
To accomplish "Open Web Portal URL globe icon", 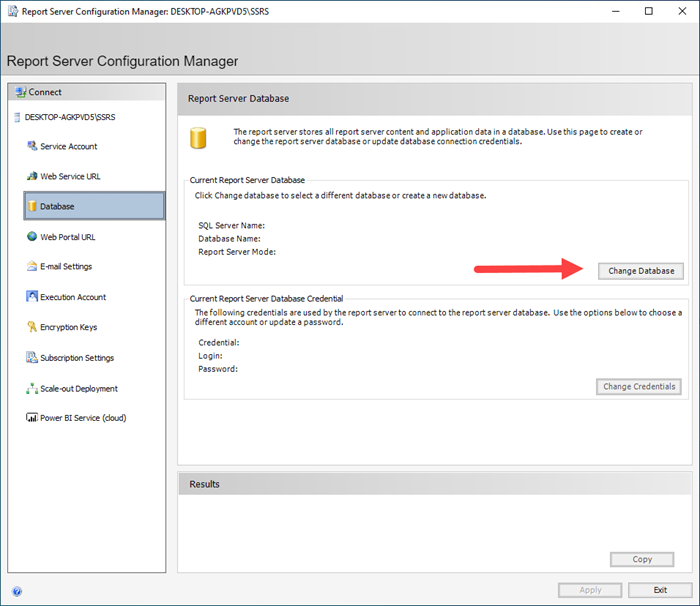I will pos(32,237).
